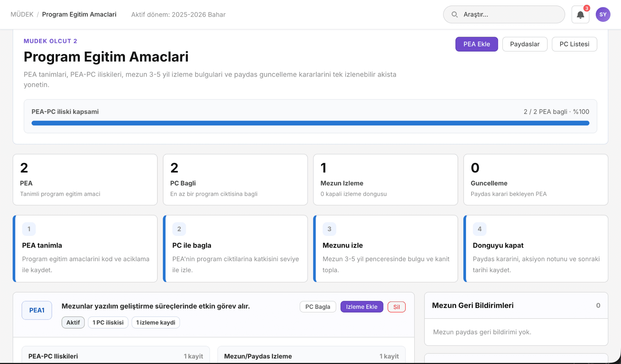621x364 pixels.
Task: Open the notifications bell icon
Action: coord(580,15)
